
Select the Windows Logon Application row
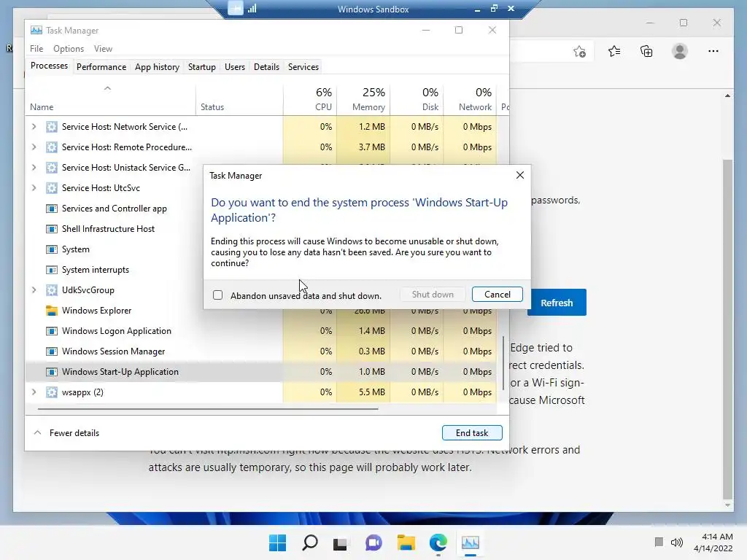pos(261,331)
